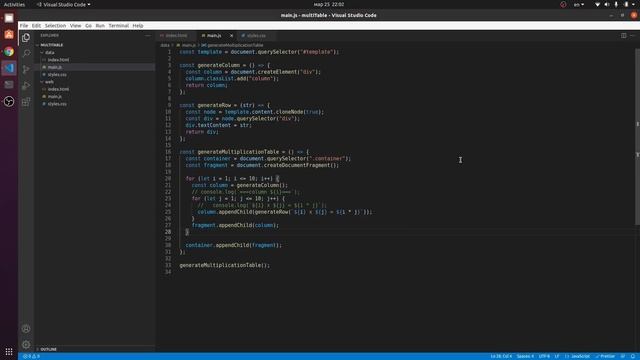Open Explorer panel more actions ellipsis

(x=148, y=36)
